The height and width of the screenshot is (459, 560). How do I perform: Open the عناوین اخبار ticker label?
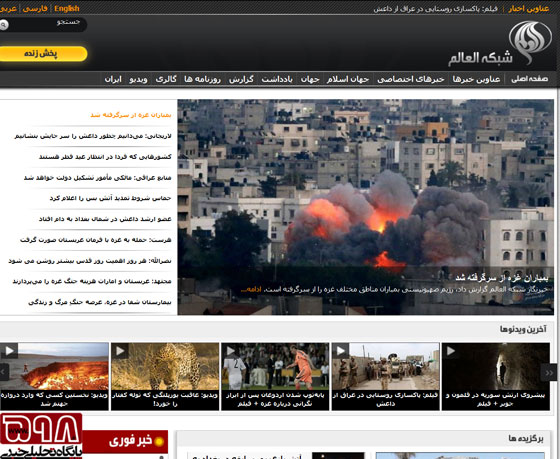(x=529, y=9)
